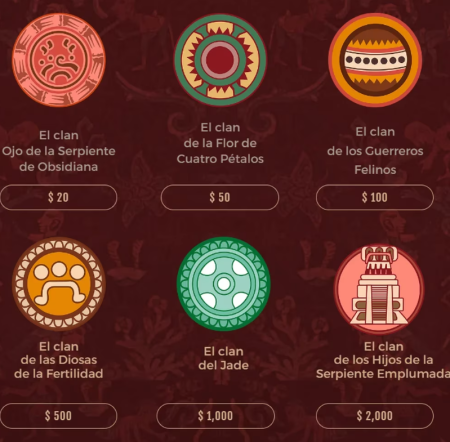Click the Diosas de la Fertilidad label
The width and height of the screenshot is (450, 442).
tap(59, 360)
